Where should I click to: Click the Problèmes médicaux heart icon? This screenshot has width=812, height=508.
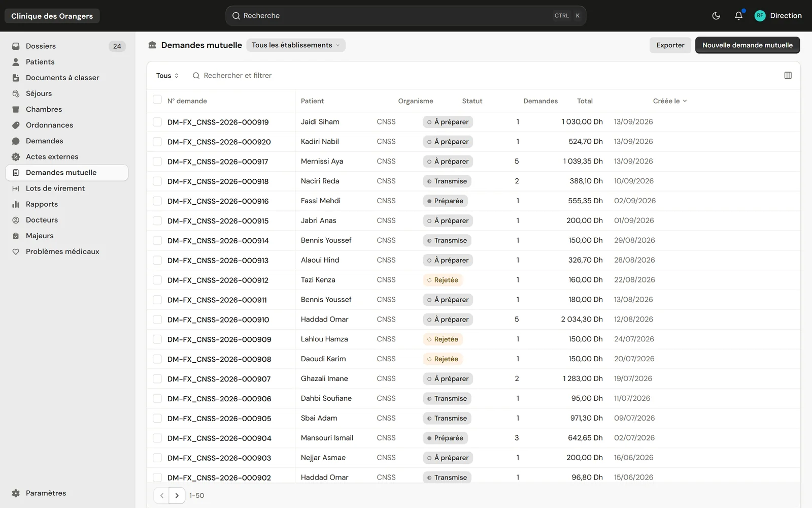16,251
